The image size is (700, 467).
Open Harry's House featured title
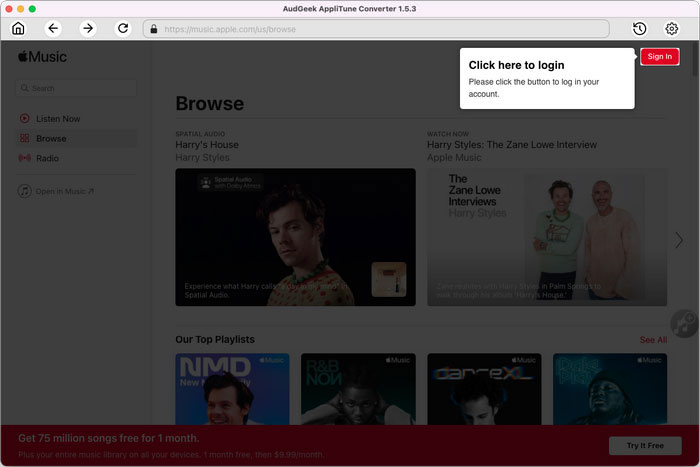point(207,145)
